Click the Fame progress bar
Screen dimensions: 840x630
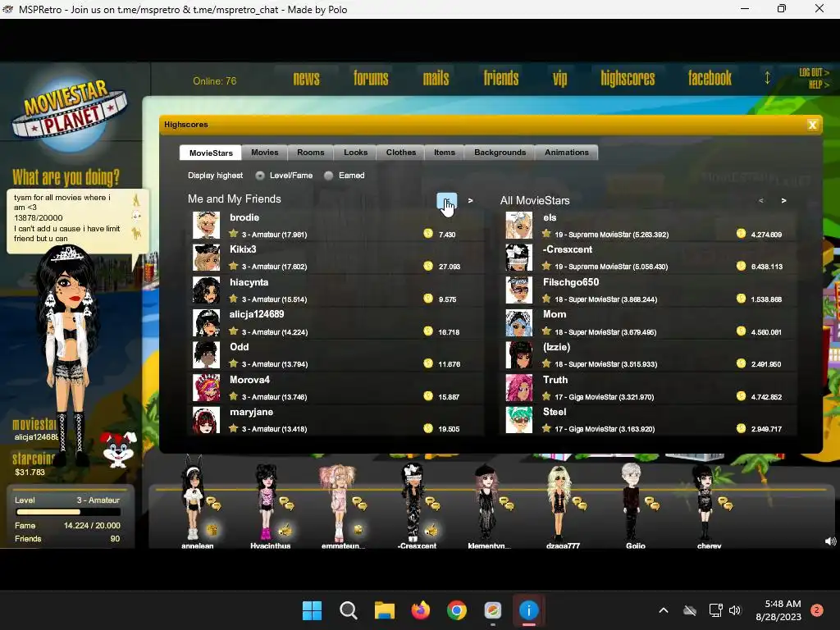68,512
